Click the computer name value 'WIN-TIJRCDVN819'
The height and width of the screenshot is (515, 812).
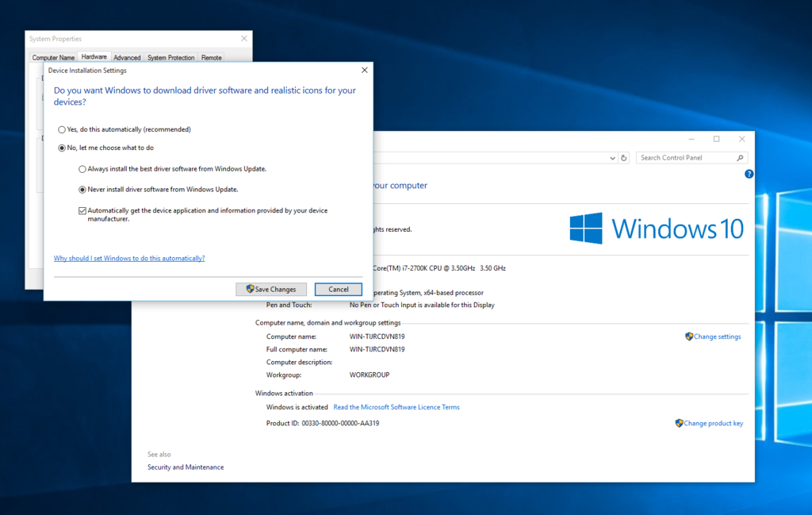click(x=377, y=336)
